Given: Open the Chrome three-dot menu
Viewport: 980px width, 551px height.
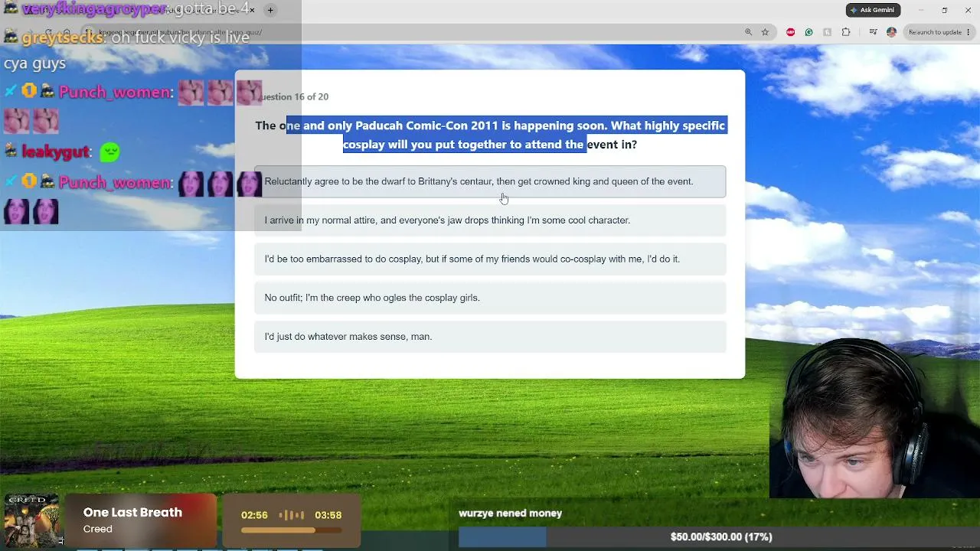Looking at the screenshot, I should pos(968,32).
